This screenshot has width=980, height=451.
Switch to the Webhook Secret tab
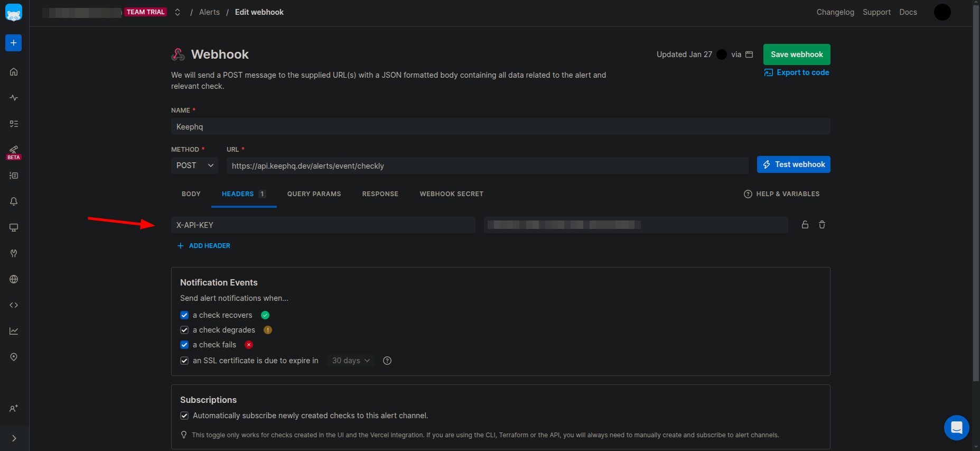tap(452, 194)
